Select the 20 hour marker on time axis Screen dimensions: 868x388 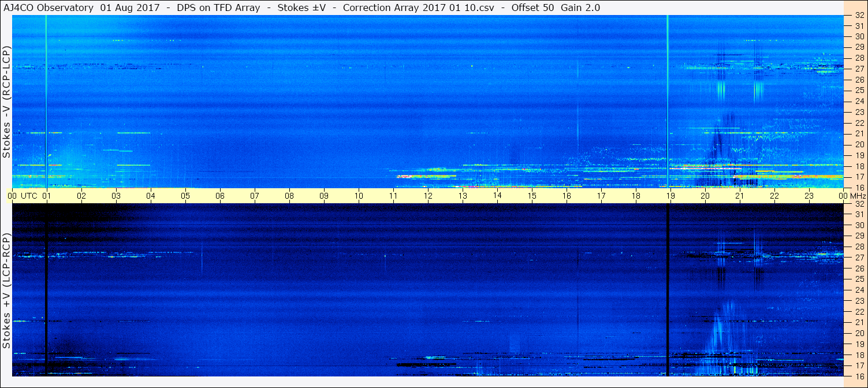click(705, 196)
